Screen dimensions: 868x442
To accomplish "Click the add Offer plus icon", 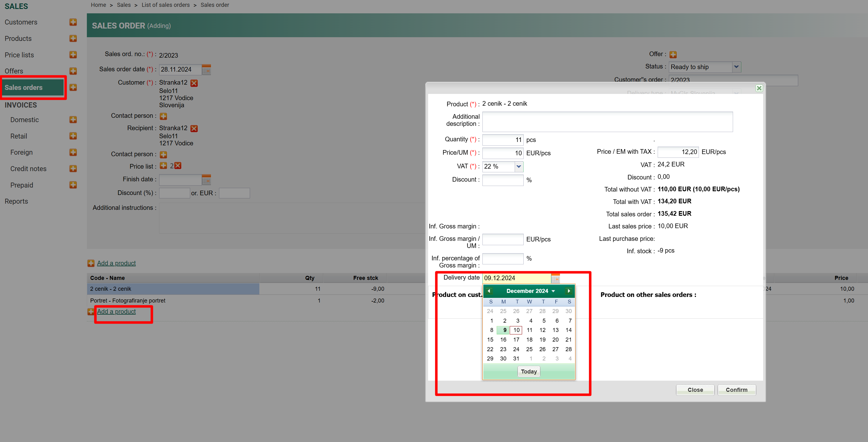I will [x=673, y=55].
